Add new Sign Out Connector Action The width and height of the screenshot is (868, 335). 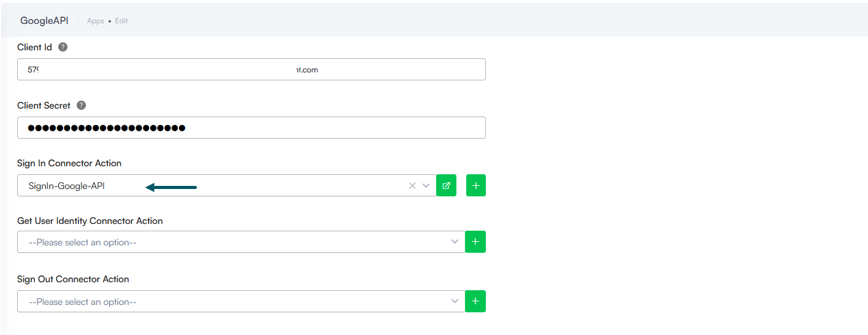475,301
